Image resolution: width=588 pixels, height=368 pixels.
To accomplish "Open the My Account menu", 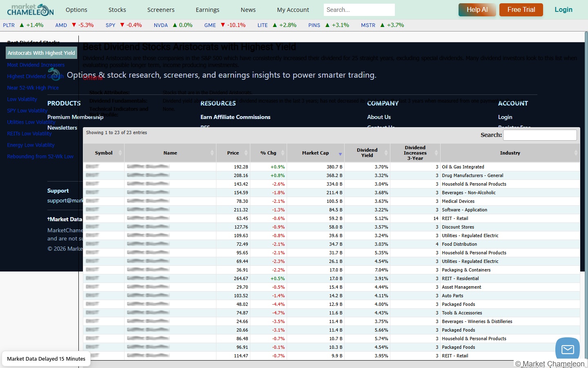I will click(293, 10).
